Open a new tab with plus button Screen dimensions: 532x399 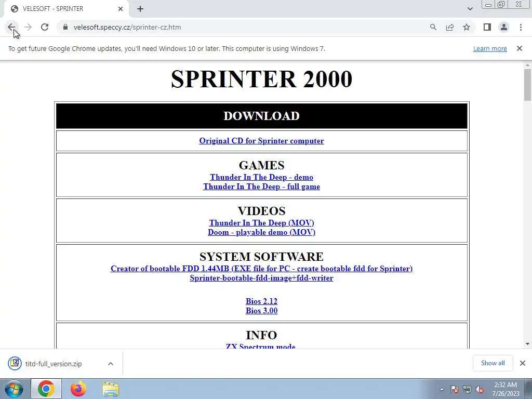pyautogui.click(x=140, y=9)
